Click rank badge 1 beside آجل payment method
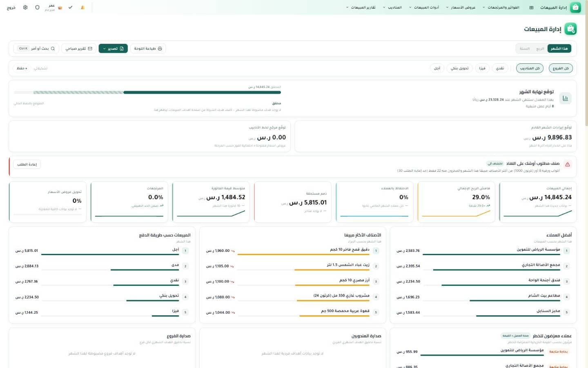 click(185, 251)
